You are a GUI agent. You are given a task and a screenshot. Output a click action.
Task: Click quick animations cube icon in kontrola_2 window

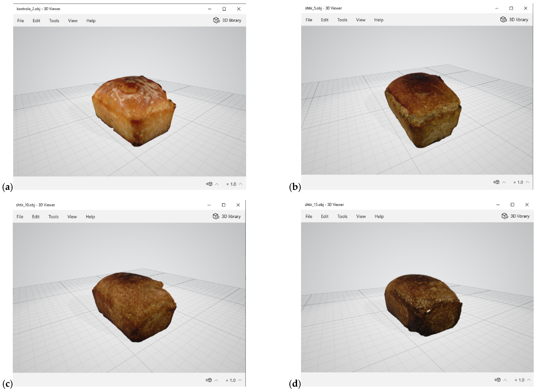(209, 184)
